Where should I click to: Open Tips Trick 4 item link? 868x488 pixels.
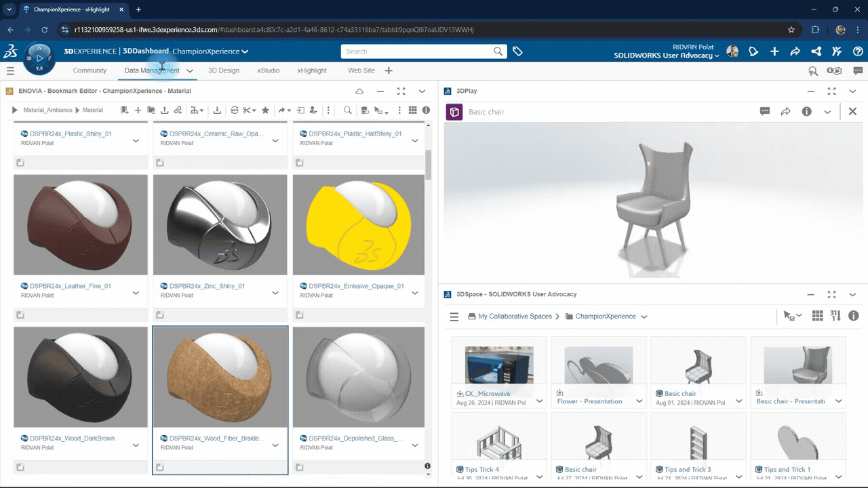[x=482, y=469]
